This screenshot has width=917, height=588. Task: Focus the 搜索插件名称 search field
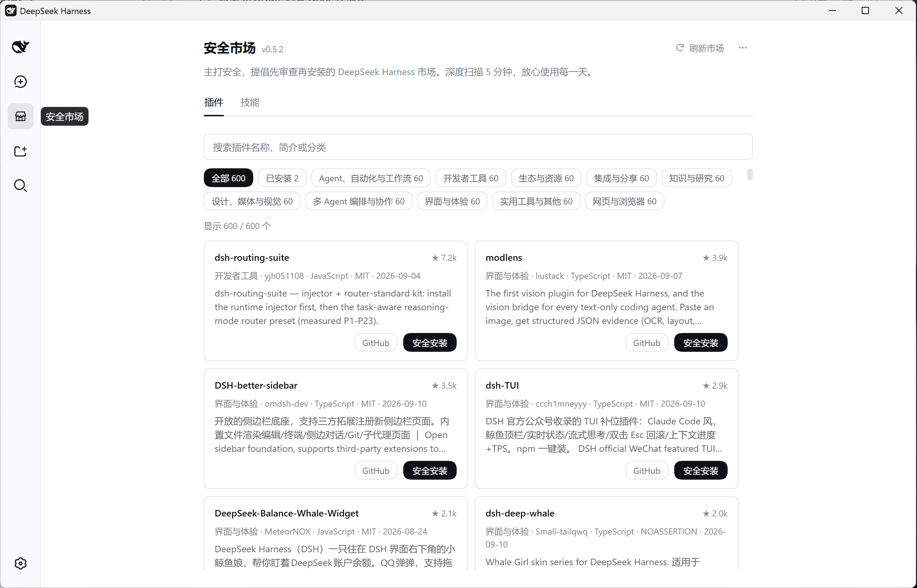[478, 147]
